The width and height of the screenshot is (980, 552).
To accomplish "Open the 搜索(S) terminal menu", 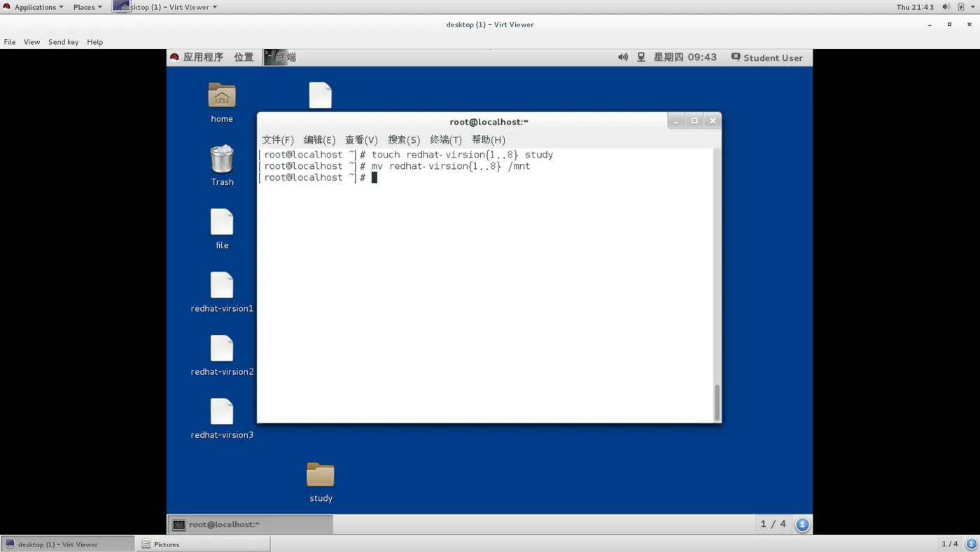I will [404, 139].
